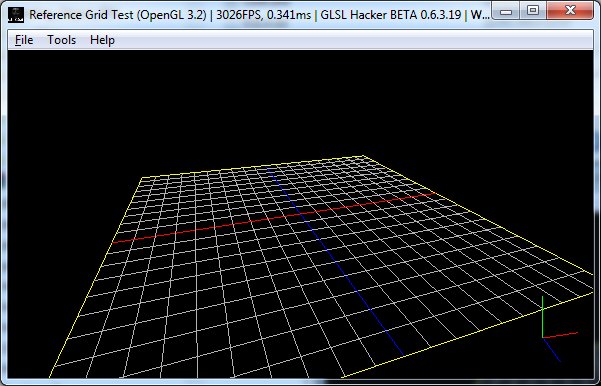Open the Help menu

pyautogui.click(x=102, y=40)
